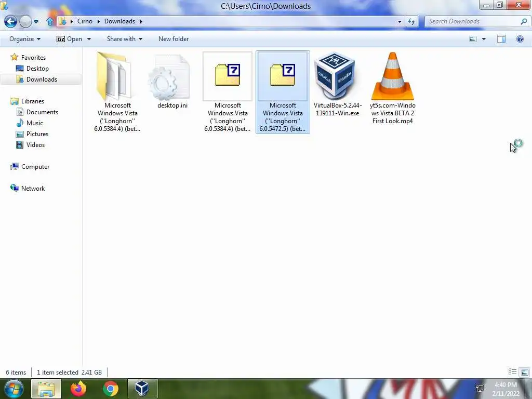This screenshot has height=399, width=532.
Task: Select VirtualBox-5.2.44 installer file
Action: click(338, 85)
